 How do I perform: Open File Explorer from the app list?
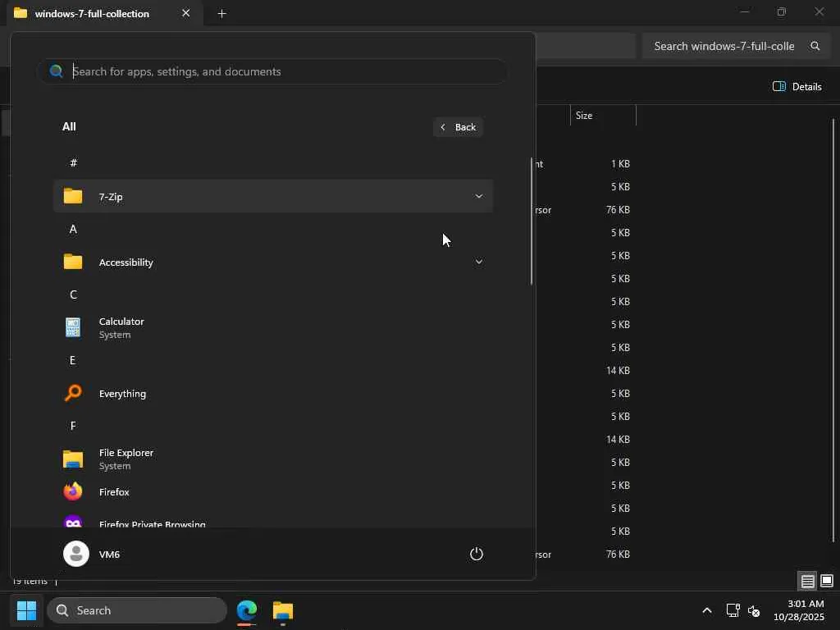click(x=272, y=459)
